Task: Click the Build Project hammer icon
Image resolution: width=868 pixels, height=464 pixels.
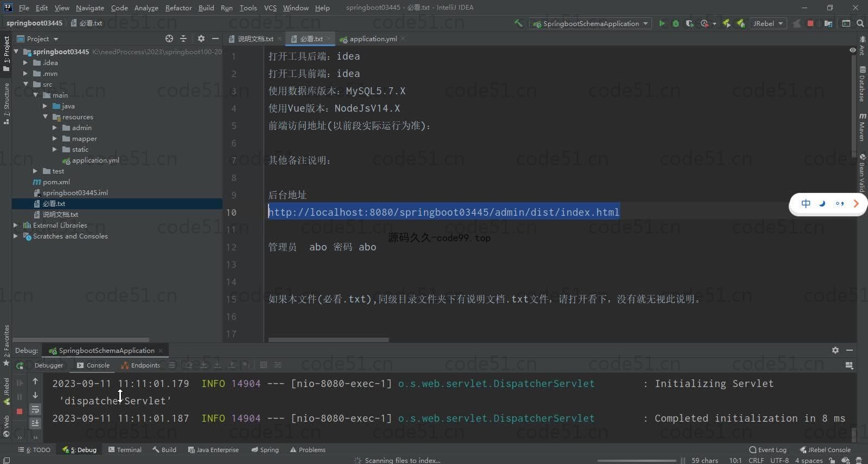Action: point(518,23)
